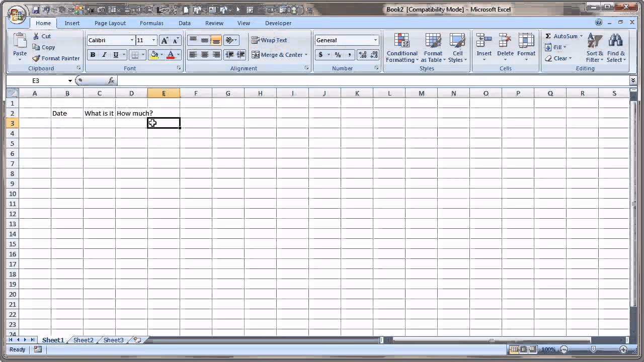
Task: Toggle bold formatting
Action: point(93,54)
